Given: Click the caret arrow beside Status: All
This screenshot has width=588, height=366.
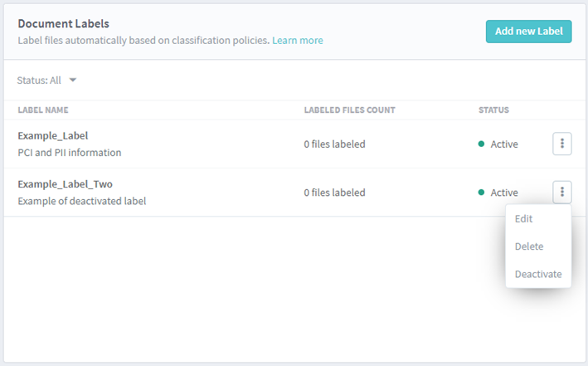Looking at the screenshot, I should pyautogui.click(x=73, y=81).
